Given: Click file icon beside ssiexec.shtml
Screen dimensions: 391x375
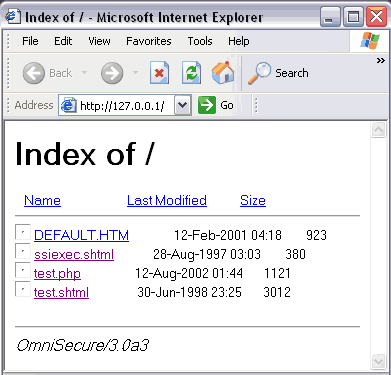Looking at the screenshot, I should (23, 251).
